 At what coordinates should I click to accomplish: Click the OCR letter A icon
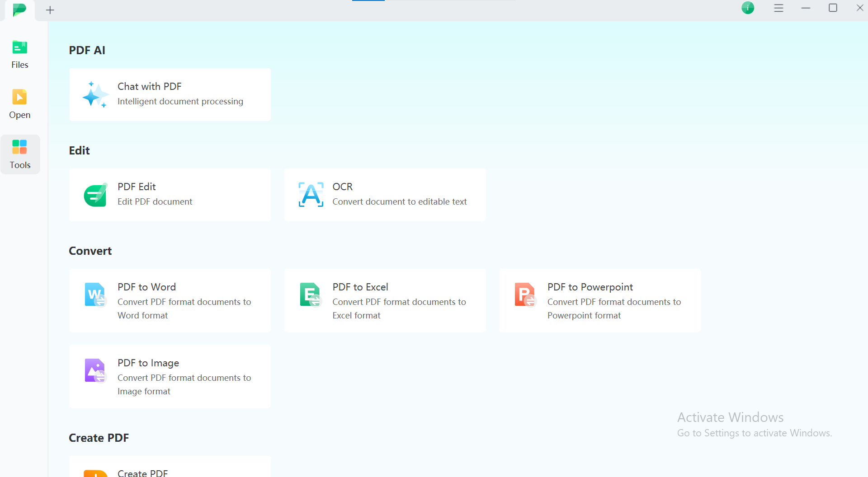pos(311,195)
